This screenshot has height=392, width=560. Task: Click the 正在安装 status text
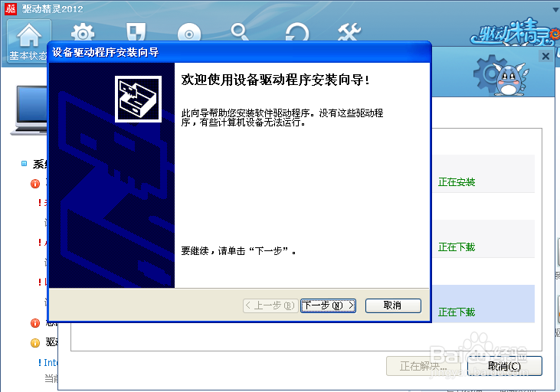point(457,182)
